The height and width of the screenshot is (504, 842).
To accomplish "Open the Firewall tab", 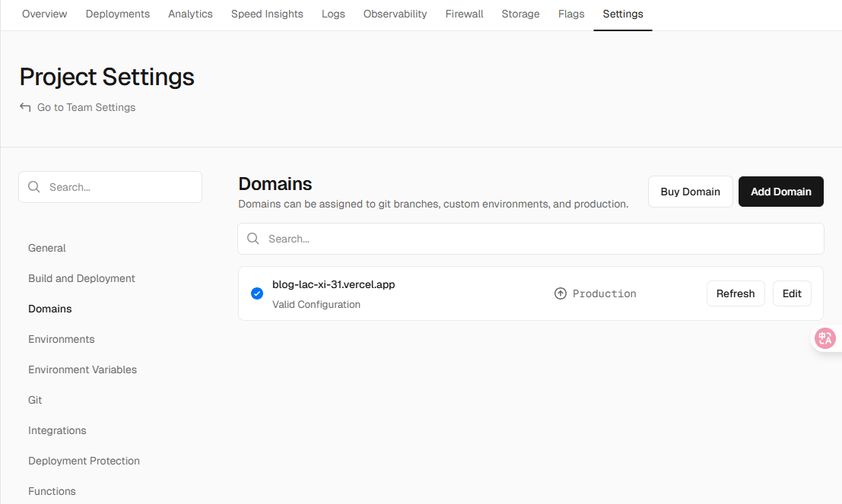I will [464, 14].
